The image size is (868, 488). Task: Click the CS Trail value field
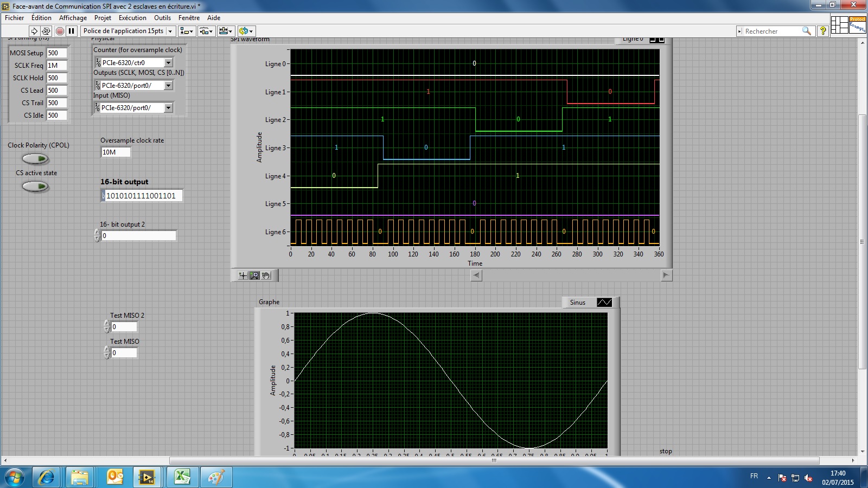56,103
